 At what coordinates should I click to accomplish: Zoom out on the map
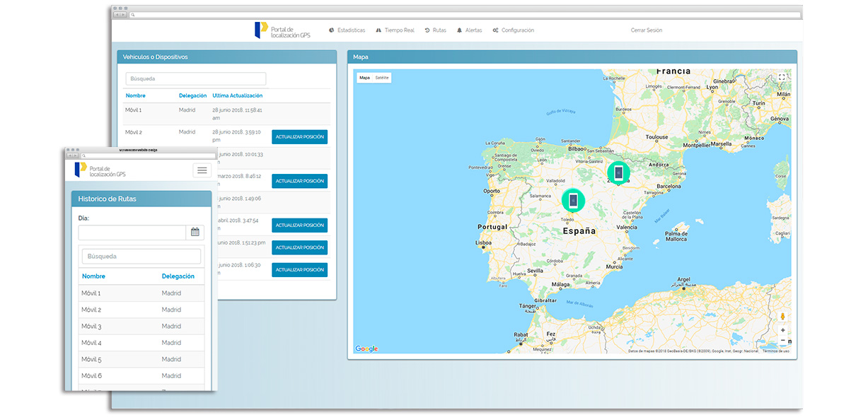click(x=782, y=341)
